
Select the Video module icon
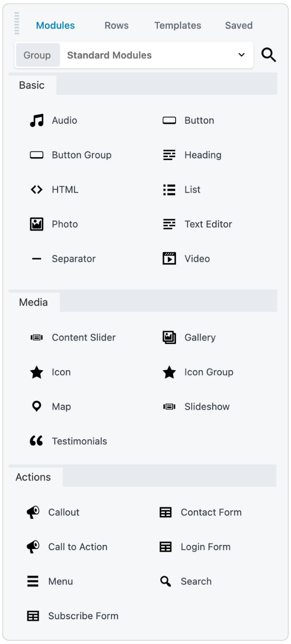click(x=169, y=259)
